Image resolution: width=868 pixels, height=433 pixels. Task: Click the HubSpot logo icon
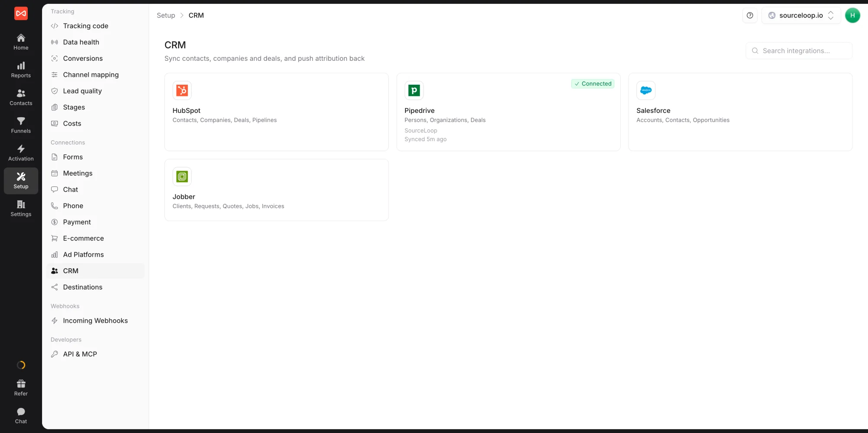pyautogui.click(x=182, y=90)
